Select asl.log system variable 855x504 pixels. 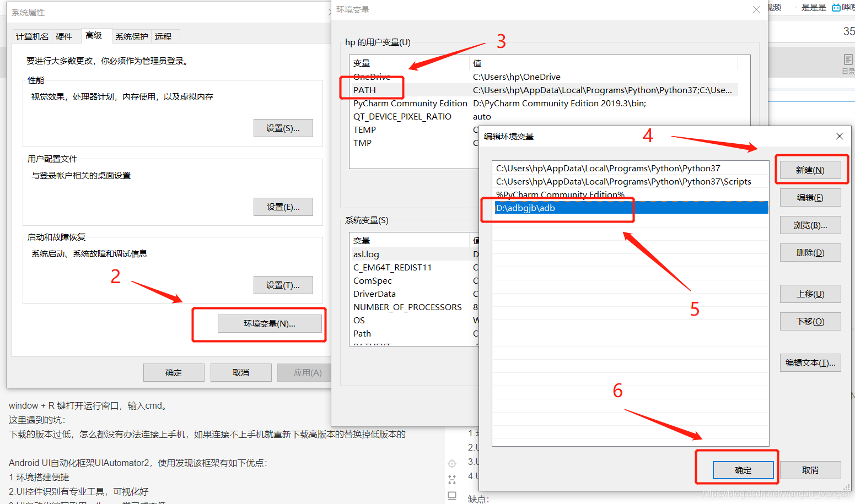pos(415,254)
